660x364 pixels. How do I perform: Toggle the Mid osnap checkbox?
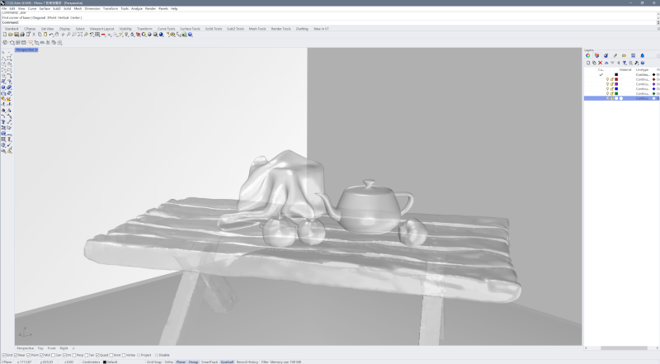pyautogui.click(x=41, y=355)
